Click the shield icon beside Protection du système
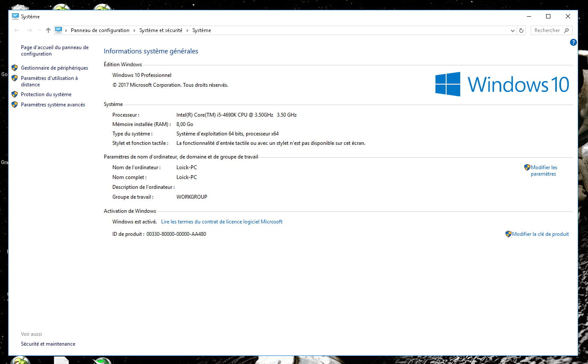 point(15,94)
